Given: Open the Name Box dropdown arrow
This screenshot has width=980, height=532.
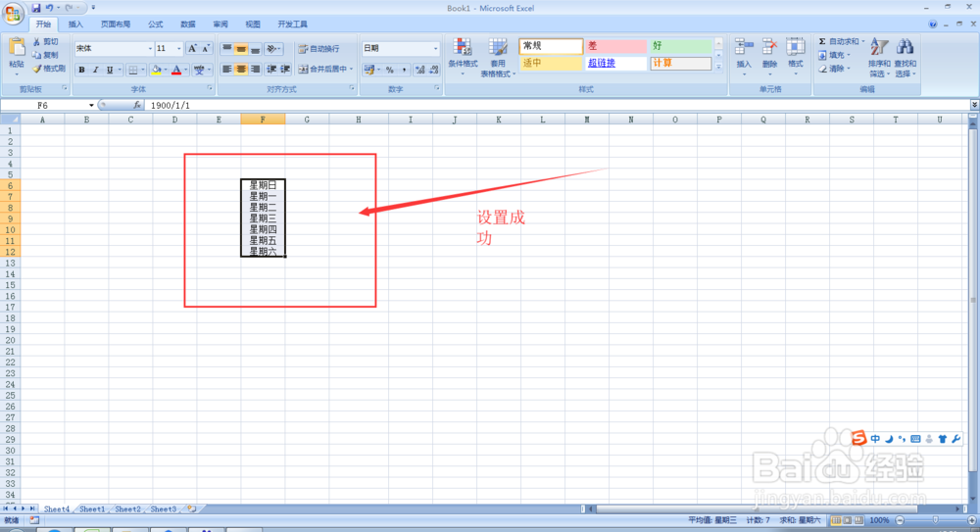Looking at the screenshot, I should click(x=91, y=105).
